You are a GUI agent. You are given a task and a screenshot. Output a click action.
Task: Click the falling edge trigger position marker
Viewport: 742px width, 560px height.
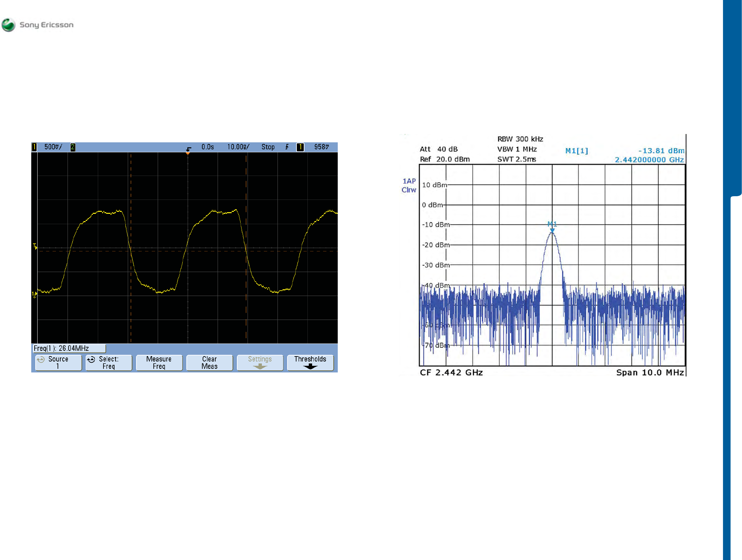point(189,150)
